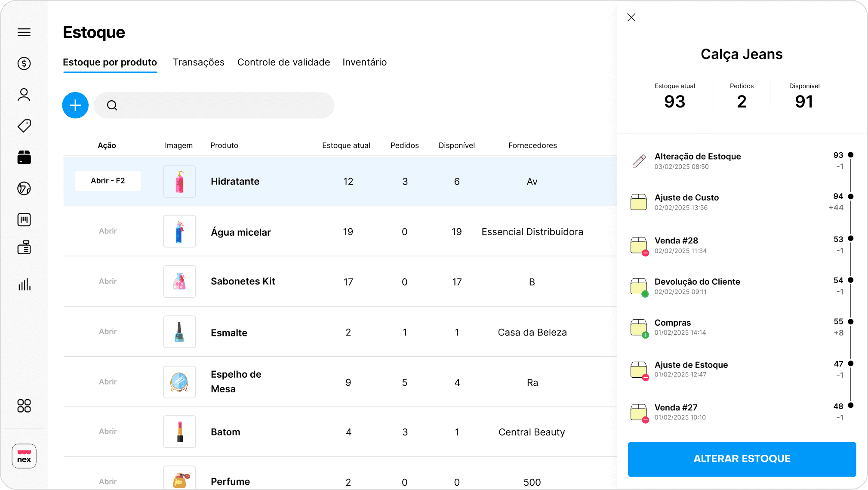Click Abrir - F2 for Hidratante
868x490 pixels.
[108, 181]
